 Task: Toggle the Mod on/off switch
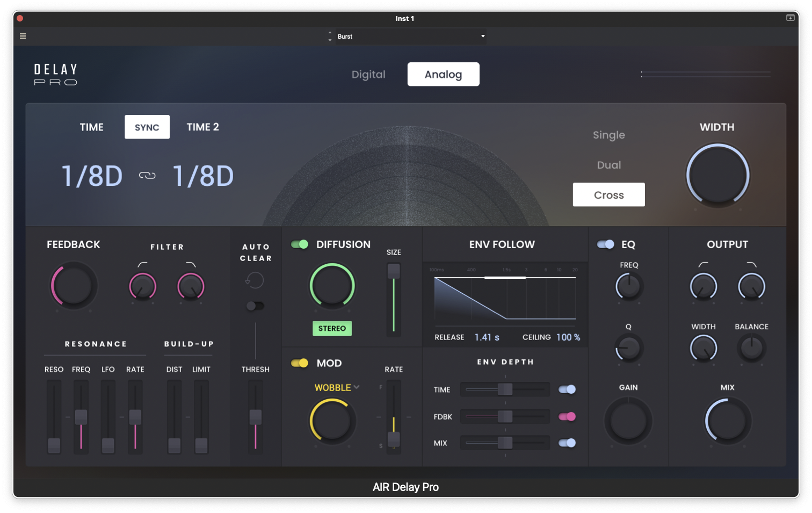point(300,363)
